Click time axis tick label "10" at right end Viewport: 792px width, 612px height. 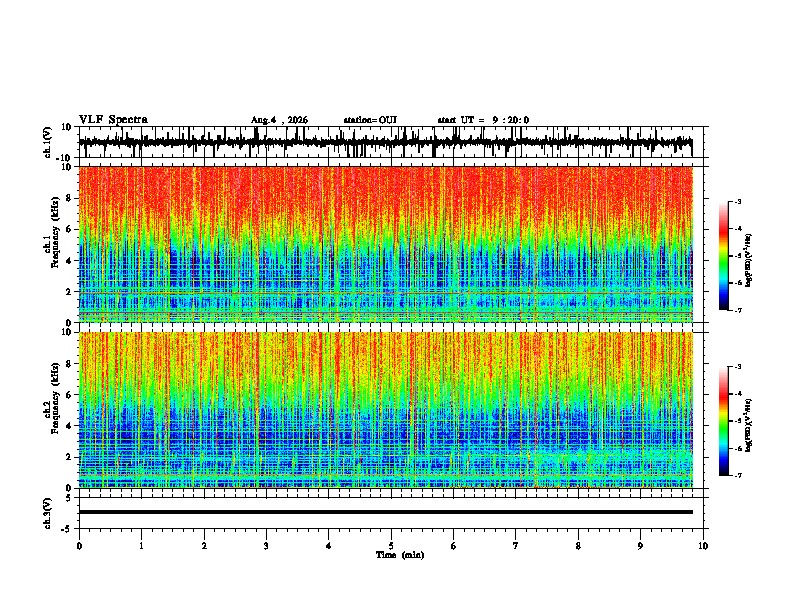coord(703,546)
